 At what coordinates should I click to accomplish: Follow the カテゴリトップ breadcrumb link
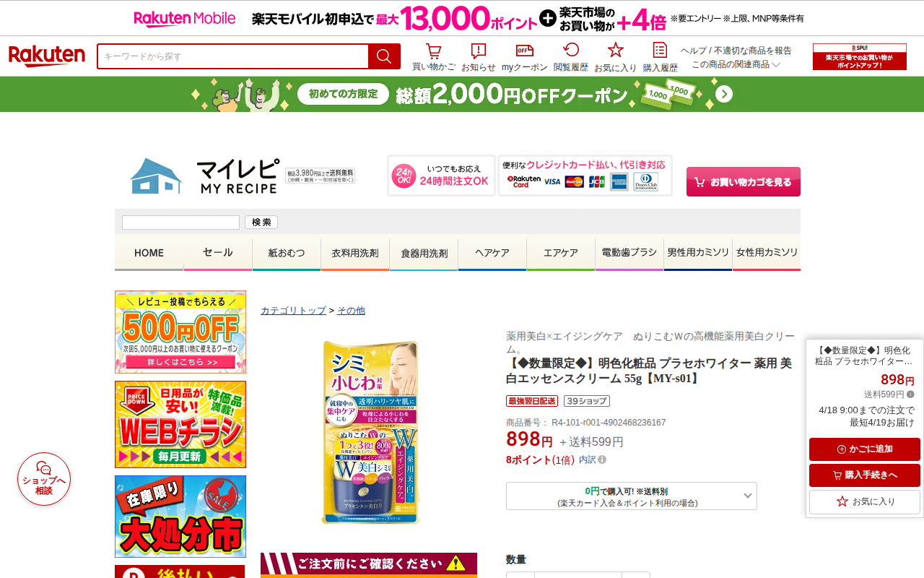point(293,311)
